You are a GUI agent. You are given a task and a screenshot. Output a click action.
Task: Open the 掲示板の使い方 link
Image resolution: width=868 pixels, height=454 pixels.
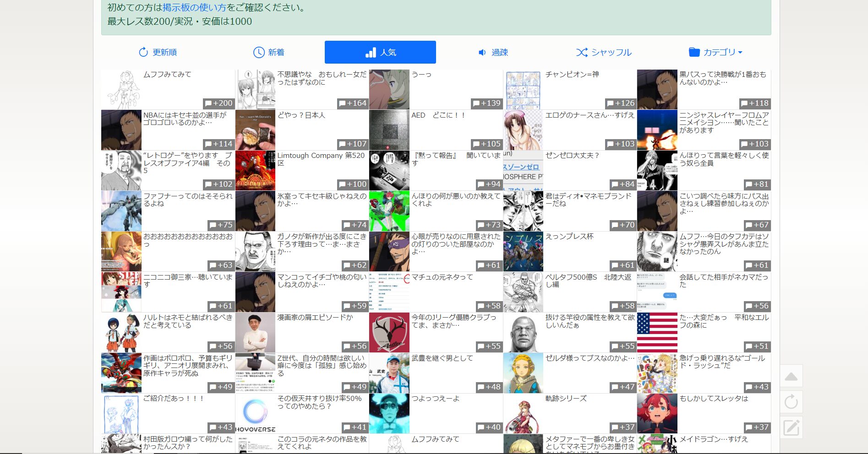pyautogui.click(x=194, y=8)
